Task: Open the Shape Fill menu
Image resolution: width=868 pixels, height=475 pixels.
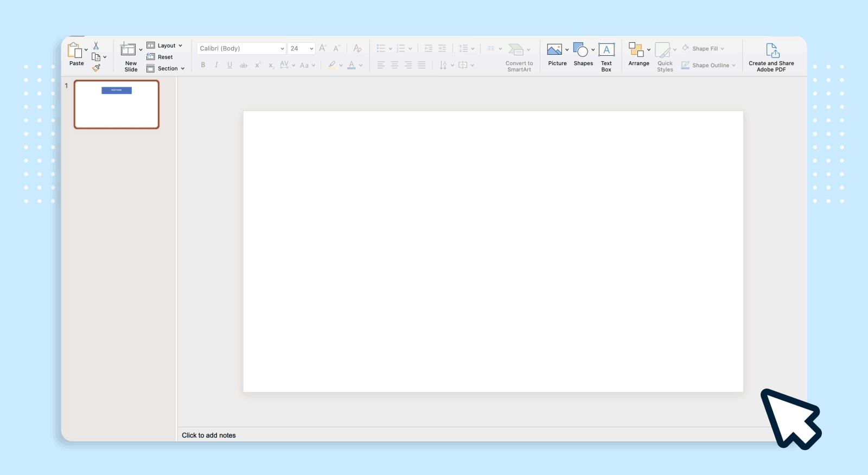Action: [704, 49]
